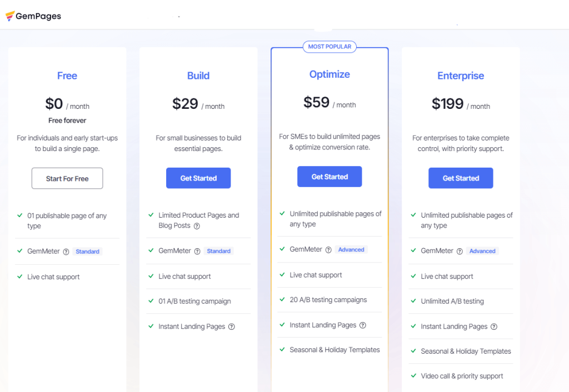Click the Most Popular badge
The height and width of the screenshot is (392, 569).
point(330,47)
